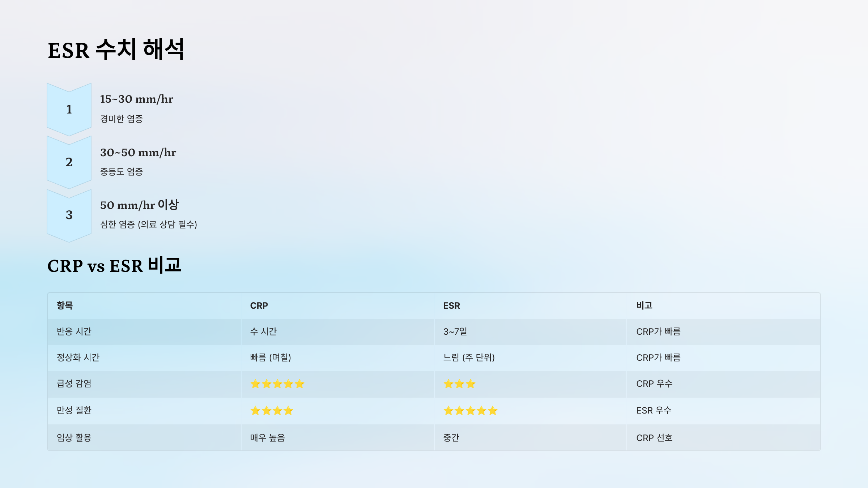868x488 pixels.
Task: Click the numbered chevron shape 2
Action: point(69,162)
